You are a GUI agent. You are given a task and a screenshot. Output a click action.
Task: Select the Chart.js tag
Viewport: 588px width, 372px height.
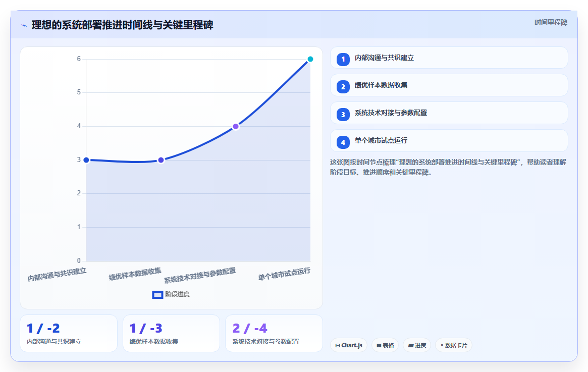[x=349, y=345]
